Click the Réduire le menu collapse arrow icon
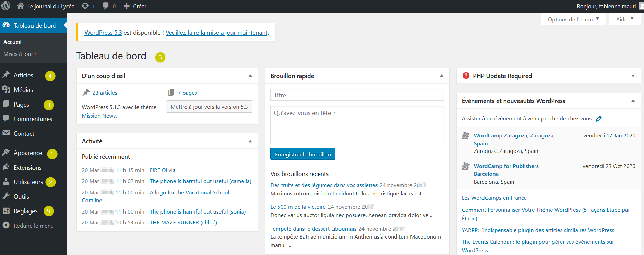644x255 pixels. pyautogui.click(x=6, y=225)
